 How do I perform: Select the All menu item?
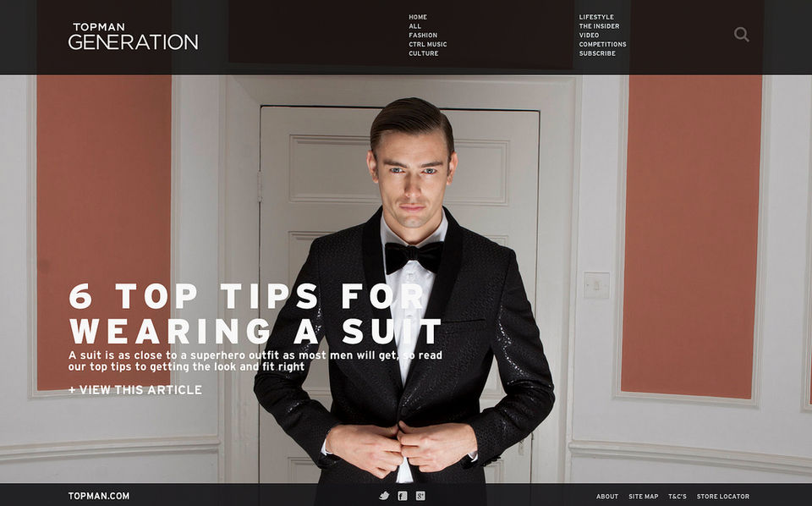coord(414,26)
